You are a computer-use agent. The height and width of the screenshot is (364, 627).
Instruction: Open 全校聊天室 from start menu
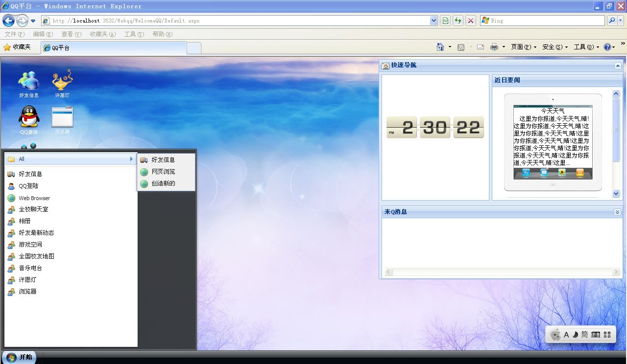click(x=71, y=209)
